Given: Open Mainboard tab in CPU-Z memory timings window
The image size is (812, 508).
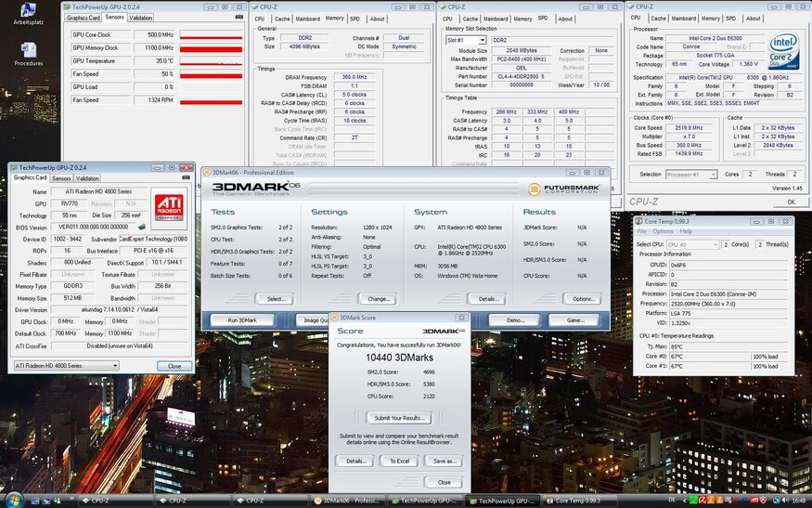Looking at the screenshot, I should (x=307, y=19).
